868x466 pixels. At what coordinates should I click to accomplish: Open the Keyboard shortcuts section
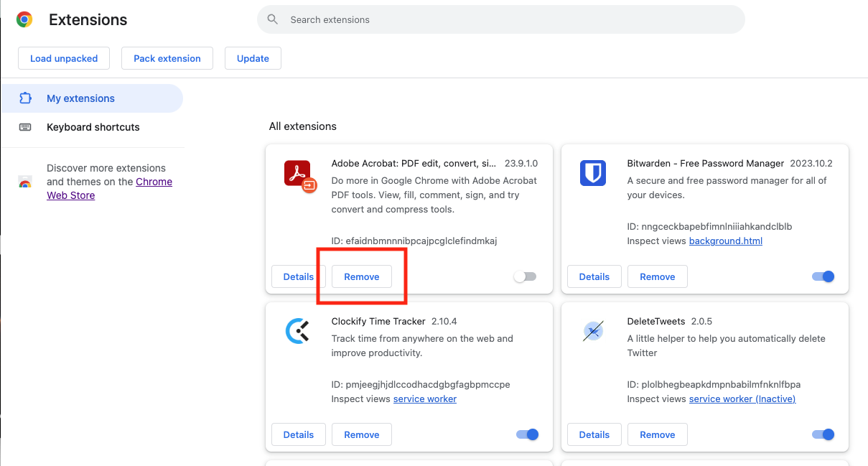click(91, 127)
